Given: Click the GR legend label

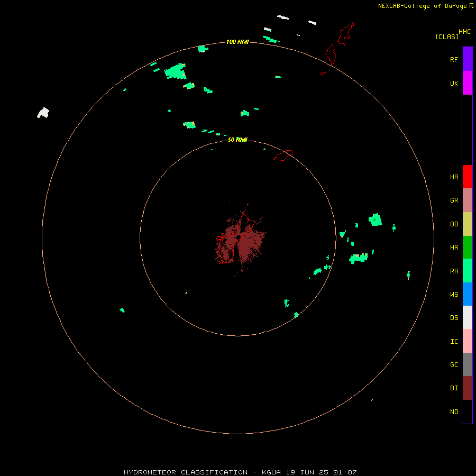Looking at the screenshot, I should (454, 200).
